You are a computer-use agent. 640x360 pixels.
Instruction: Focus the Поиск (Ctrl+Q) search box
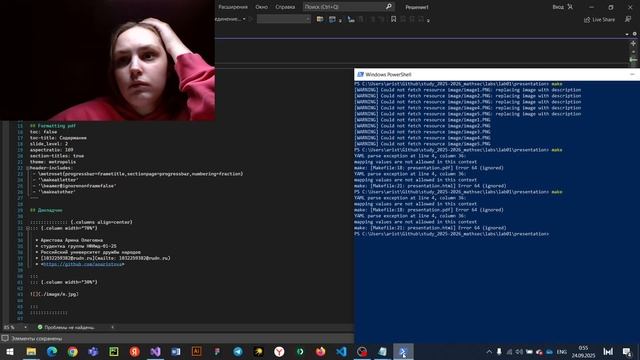point(348,7)
